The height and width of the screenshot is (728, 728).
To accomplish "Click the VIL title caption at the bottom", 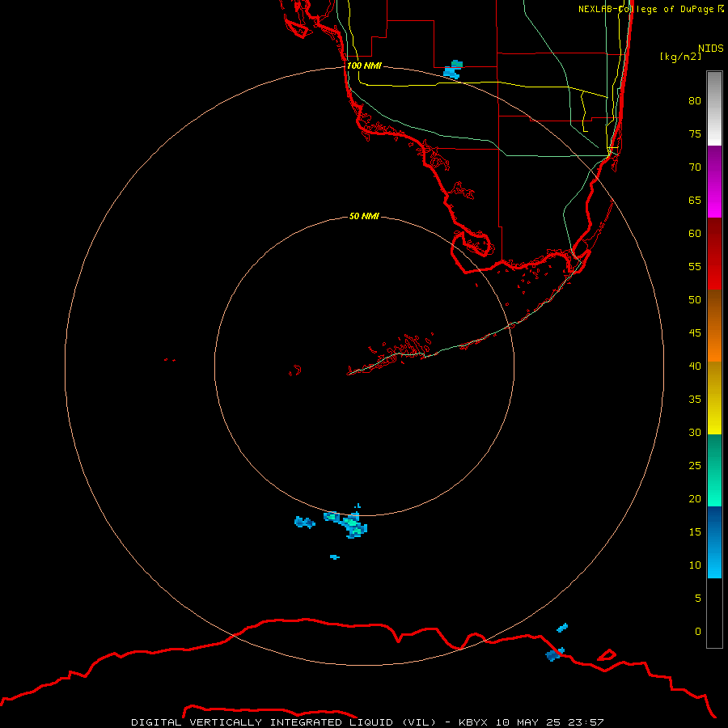I will tap(367, 722).
